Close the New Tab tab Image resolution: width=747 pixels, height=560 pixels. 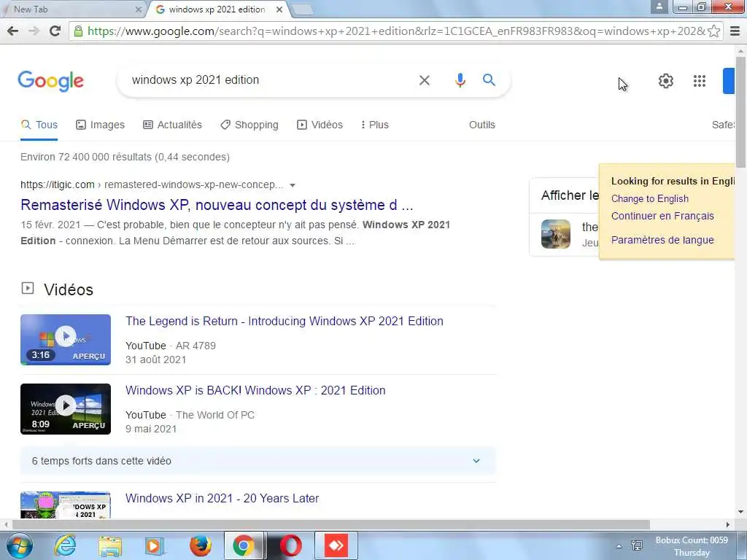[138, 9]
